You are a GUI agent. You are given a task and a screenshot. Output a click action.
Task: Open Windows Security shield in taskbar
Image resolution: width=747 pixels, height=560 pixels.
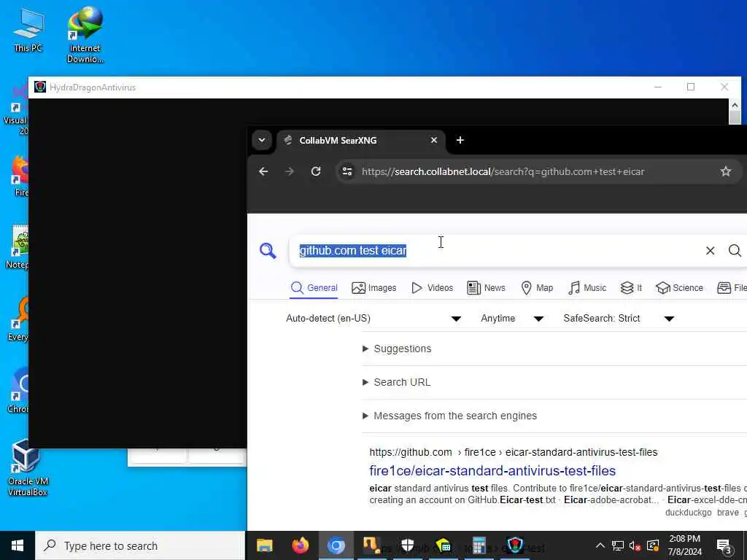[407, 545]
